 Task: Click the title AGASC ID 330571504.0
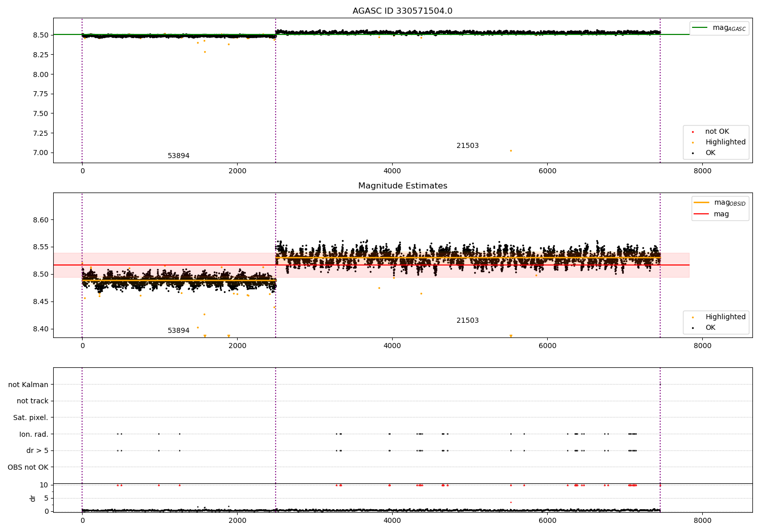[402, 11]
